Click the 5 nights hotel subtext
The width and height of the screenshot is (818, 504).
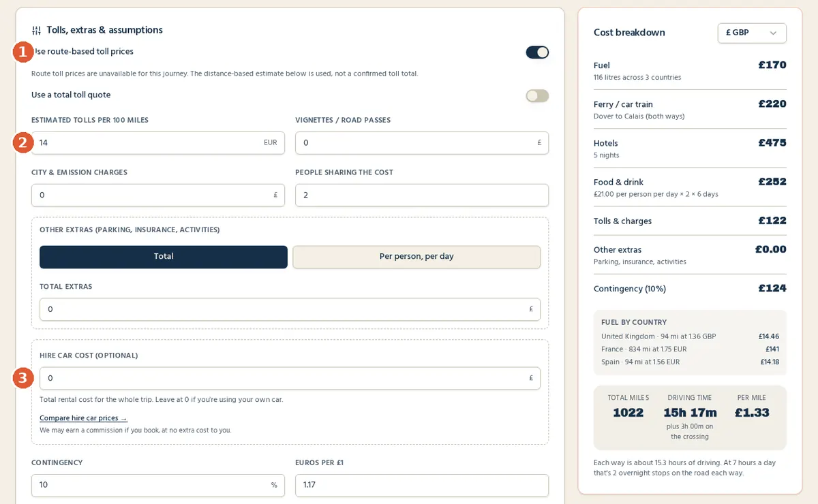(606, 155)
